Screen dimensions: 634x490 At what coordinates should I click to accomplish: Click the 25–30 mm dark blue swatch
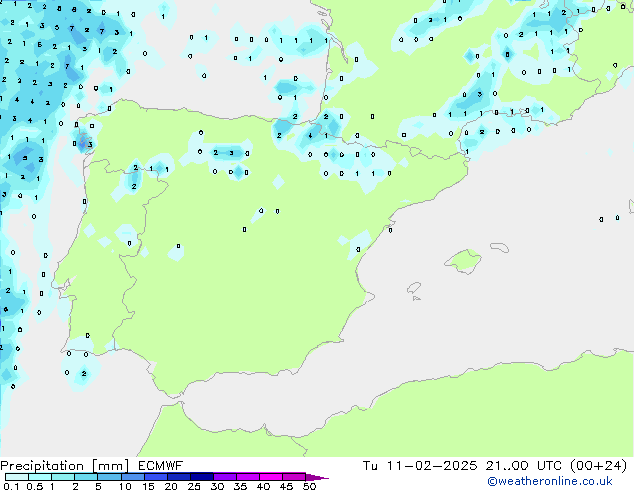tap(201, 477)
